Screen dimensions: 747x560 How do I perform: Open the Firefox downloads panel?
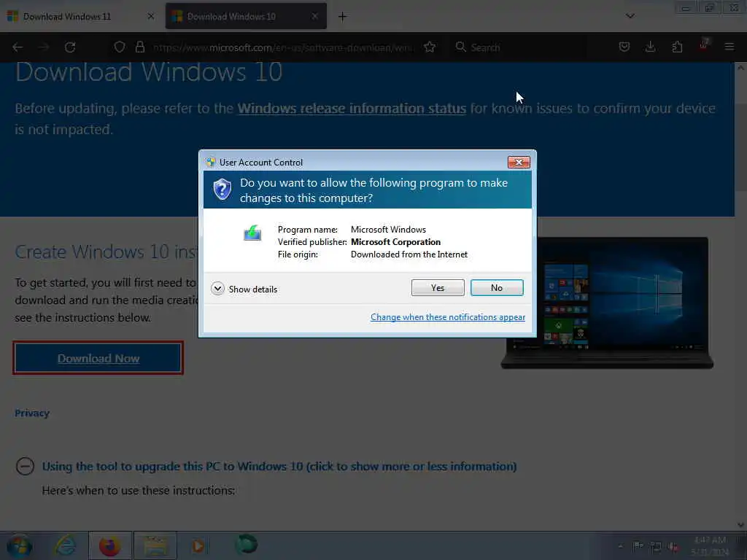650,47
